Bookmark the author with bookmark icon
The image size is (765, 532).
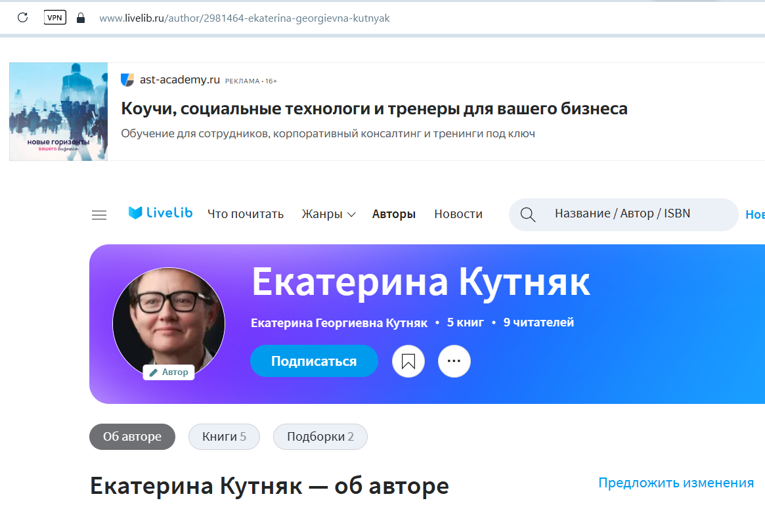(408, 361)
